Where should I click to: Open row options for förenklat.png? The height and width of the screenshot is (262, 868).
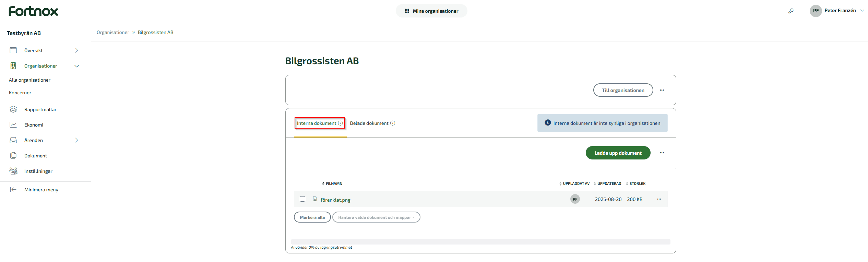click(x=659, y=199)
